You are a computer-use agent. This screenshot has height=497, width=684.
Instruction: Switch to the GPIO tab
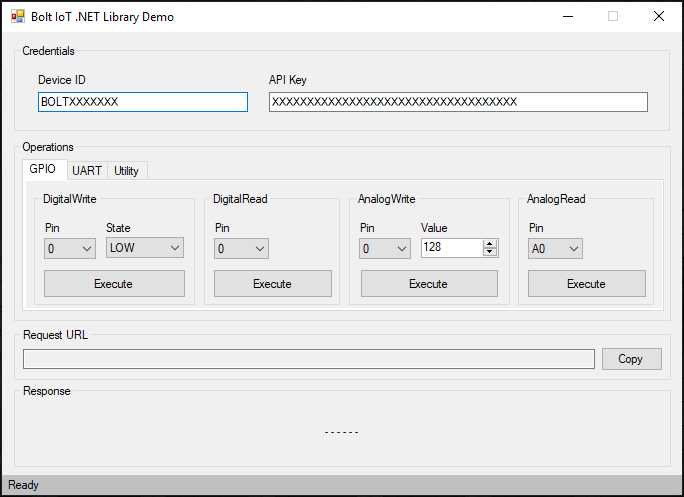[x=43, y=169]
